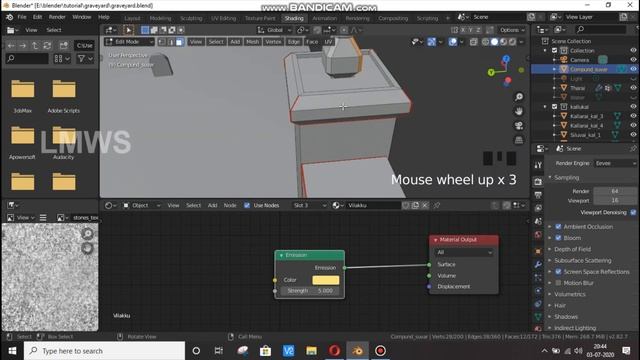Toggle X-ray display icon in viewport header
This screenshot has height=360, width=640.
pos(473,42)
